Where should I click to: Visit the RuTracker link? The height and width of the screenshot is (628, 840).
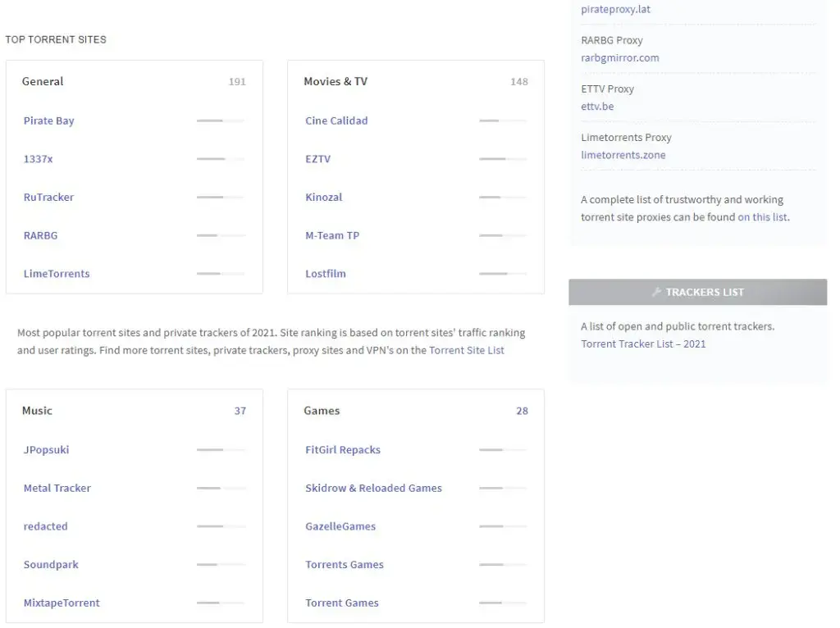[48, 197]
